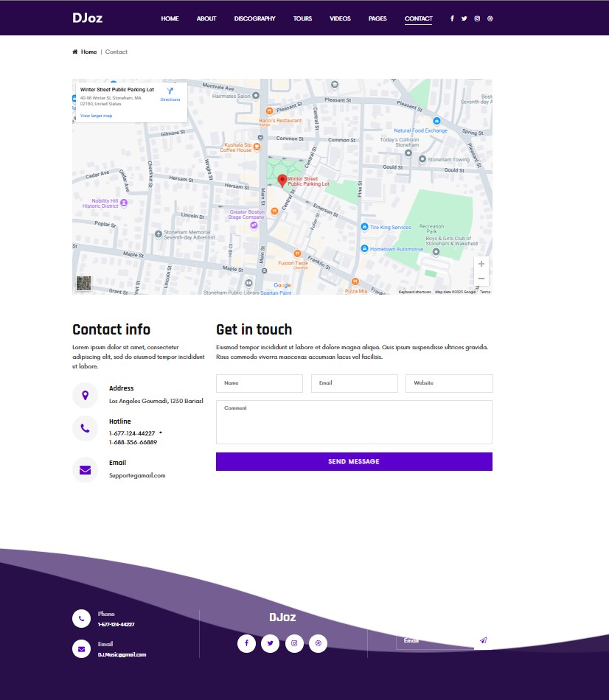
Task: Submit newsletter with paper plane icon
Action: point(483,640)
